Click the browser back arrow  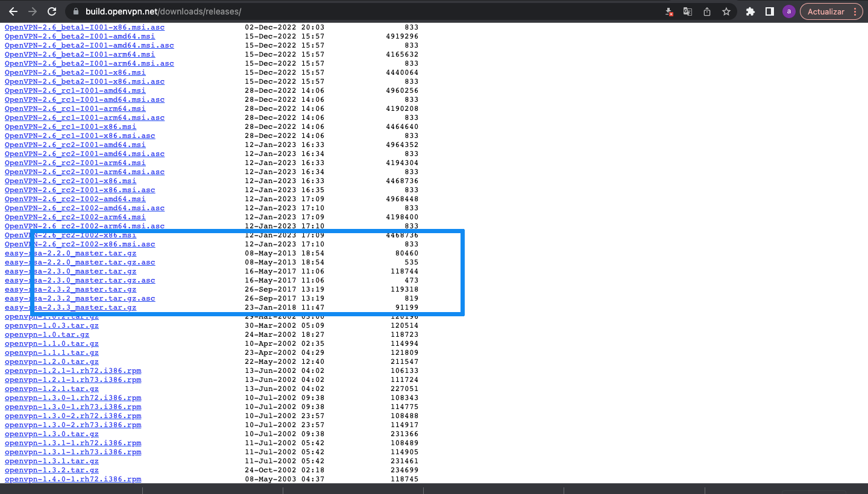click(x=13, y=11)
